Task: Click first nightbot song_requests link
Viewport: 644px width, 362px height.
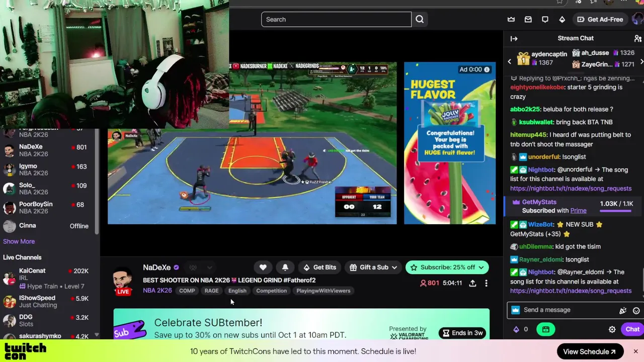Action: point(571,189)
